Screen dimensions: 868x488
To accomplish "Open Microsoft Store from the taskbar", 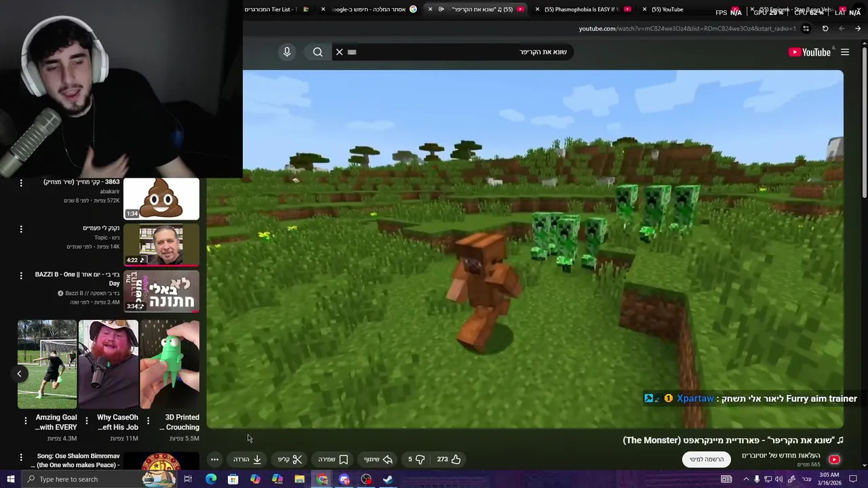I will point(233,479).
